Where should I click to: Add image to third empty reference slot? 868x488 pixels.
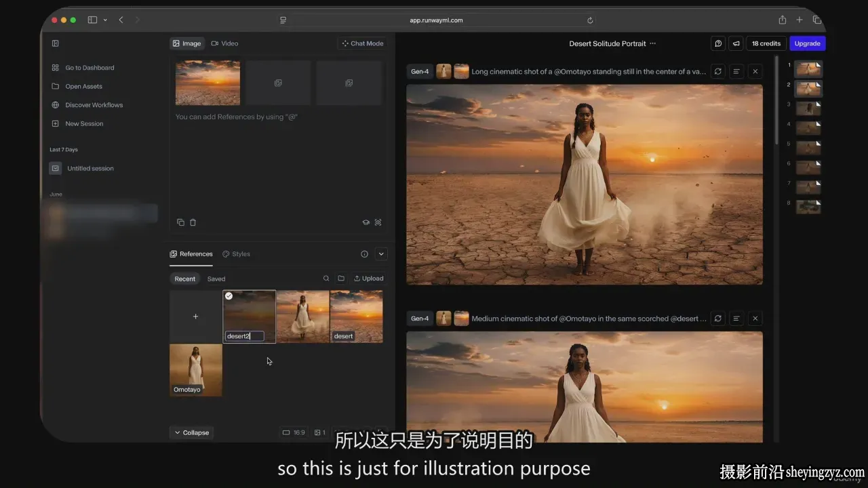[349, 83]
